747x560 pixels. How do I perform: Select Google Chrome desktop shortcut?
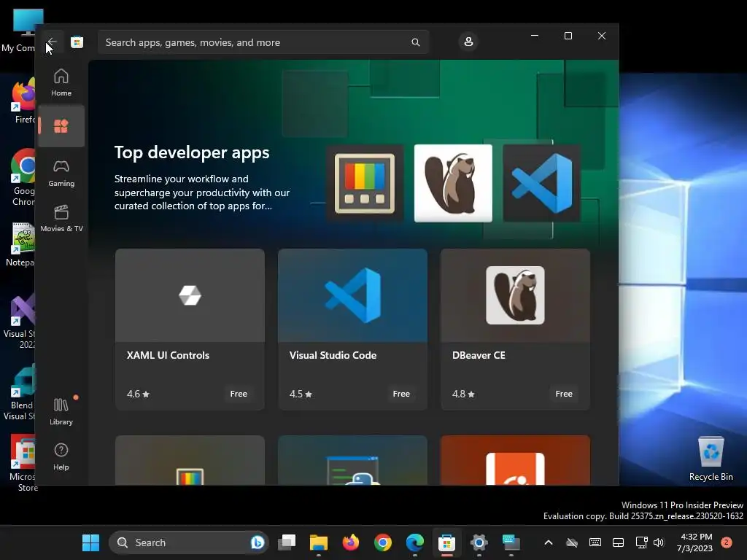[23, 177]
